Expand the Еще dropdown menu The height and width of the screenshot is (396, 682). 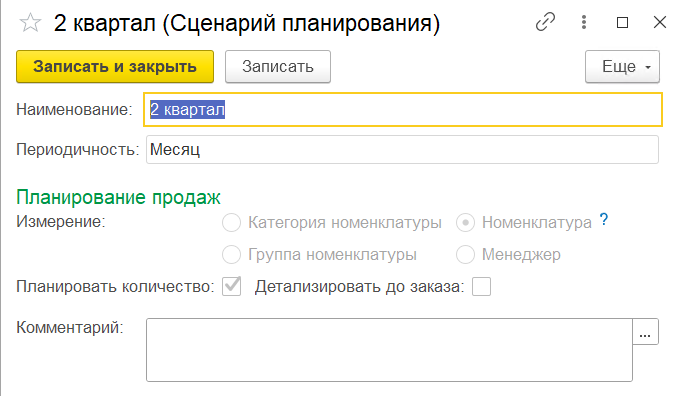pos(622,67)
